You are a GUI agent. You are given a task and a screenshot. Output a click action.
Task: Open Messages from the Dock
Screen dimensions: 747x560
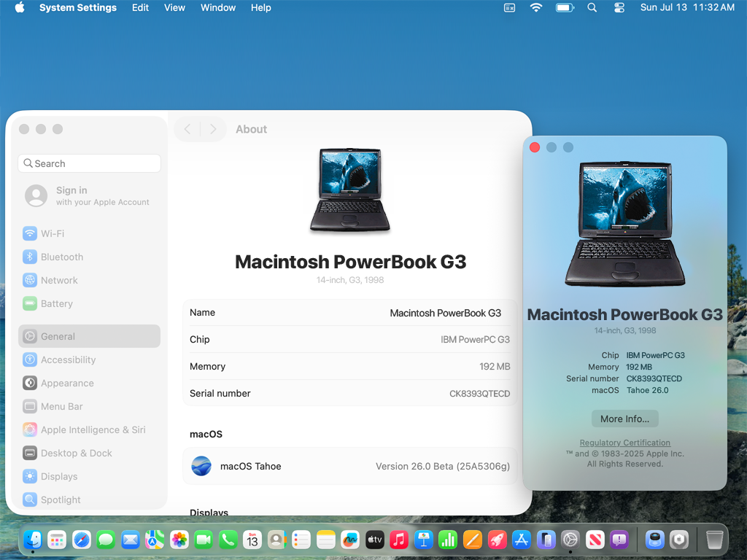click(106, 540)
